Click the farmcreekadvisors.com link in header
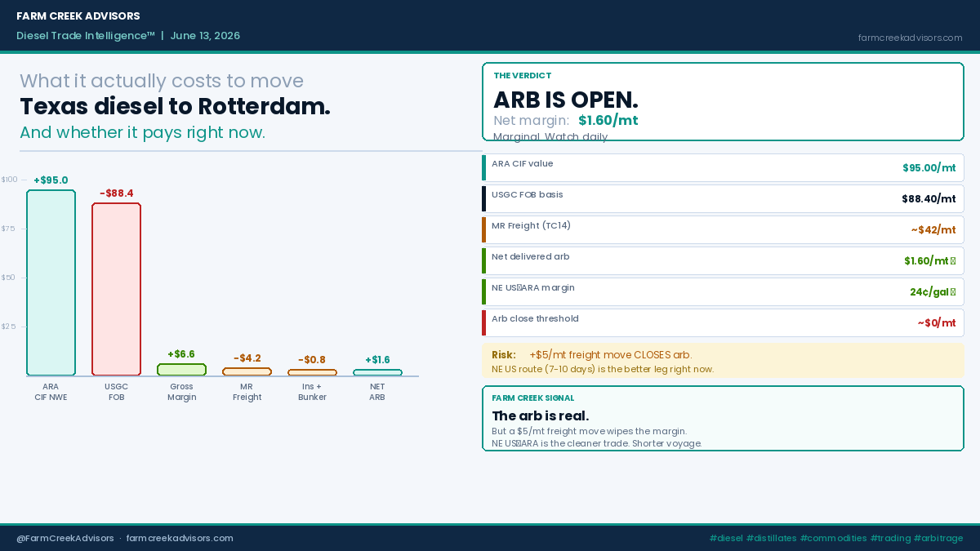 point(910,38)
